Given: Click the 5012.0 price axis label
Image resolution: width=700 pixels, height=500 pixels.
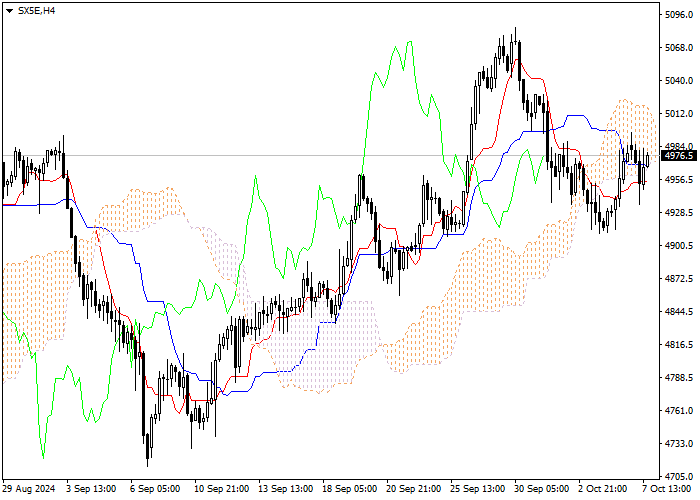Looking at the screenshot, I should click(679, 114).
